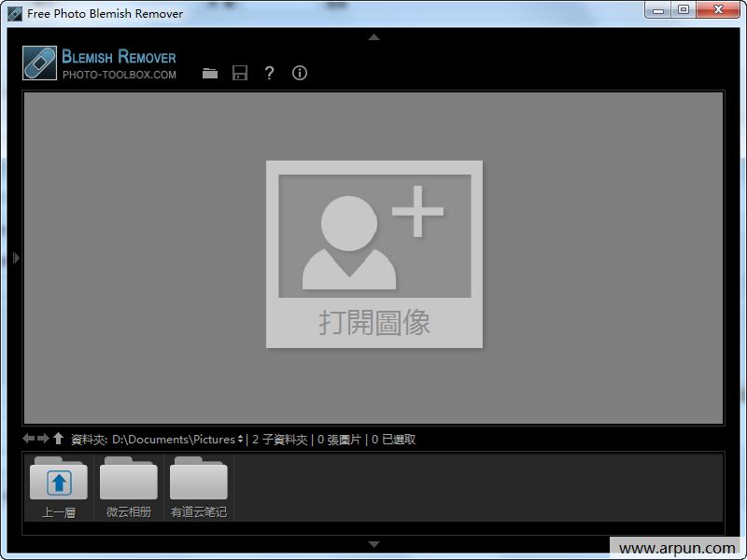Viewport: 747px width, 560px height.
Task: Open the 微云相册 folder
Action: click(129, 486)
